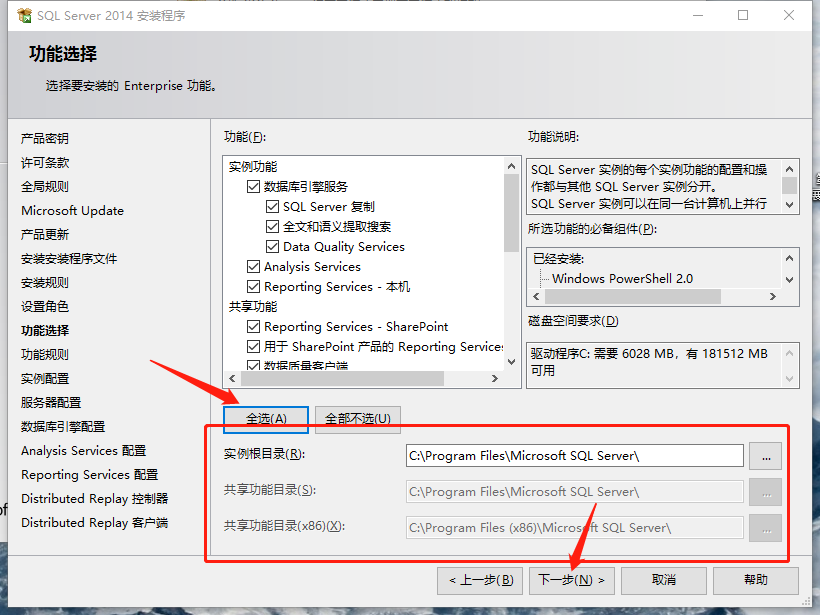Screen dimensions: 820x615
Task: Toggle Reporting Services - 本机 checkbox
Action: [253, 287]
